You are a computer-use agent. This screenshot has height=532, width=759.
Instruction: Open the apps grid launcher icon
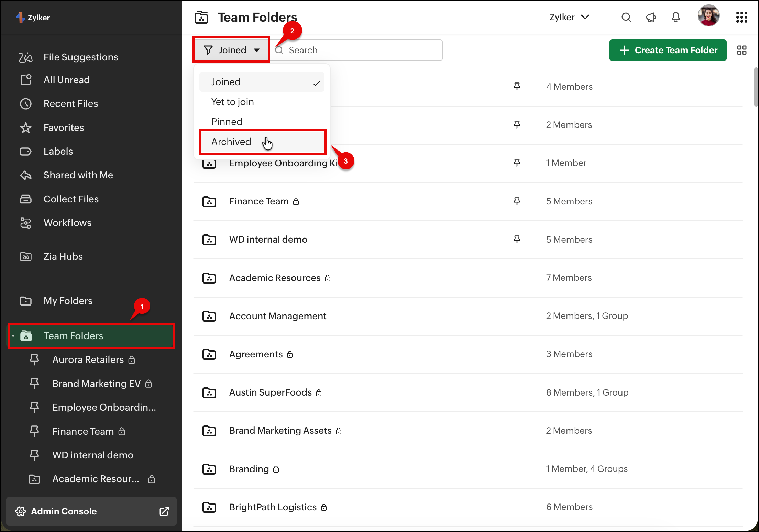click(741, 17)
